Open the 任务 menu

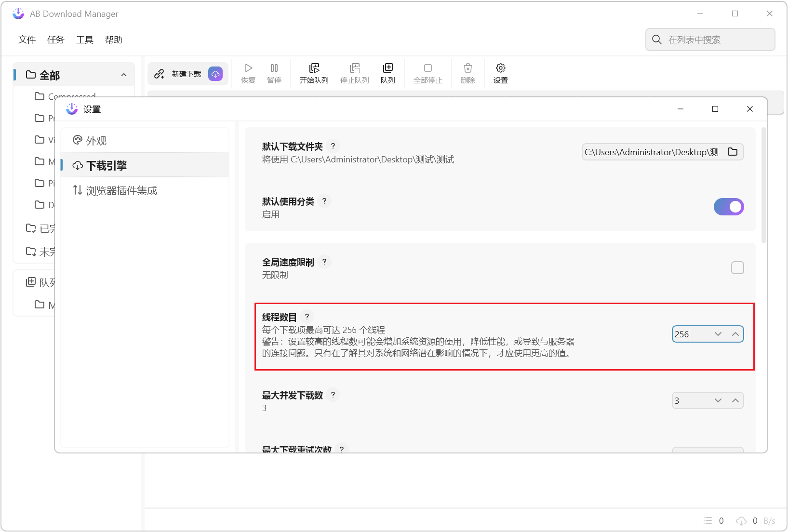[x=56, y=40]
